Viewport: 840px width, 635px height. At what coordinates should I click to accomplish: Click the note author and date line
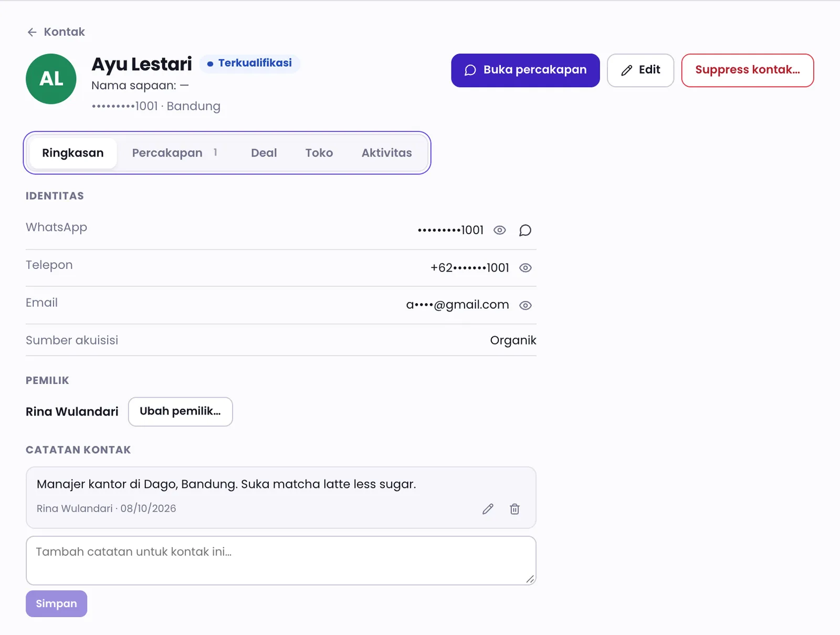(106, 508)
